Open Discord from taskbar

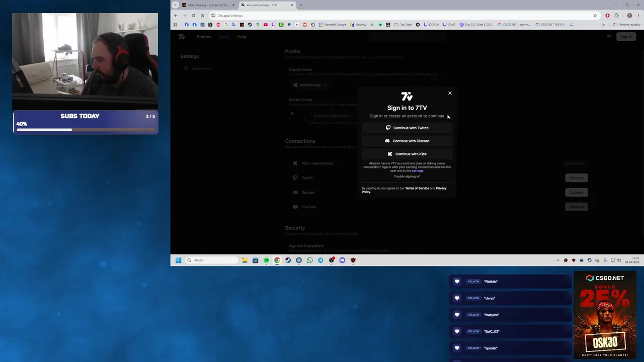click(x=342, y=260)
